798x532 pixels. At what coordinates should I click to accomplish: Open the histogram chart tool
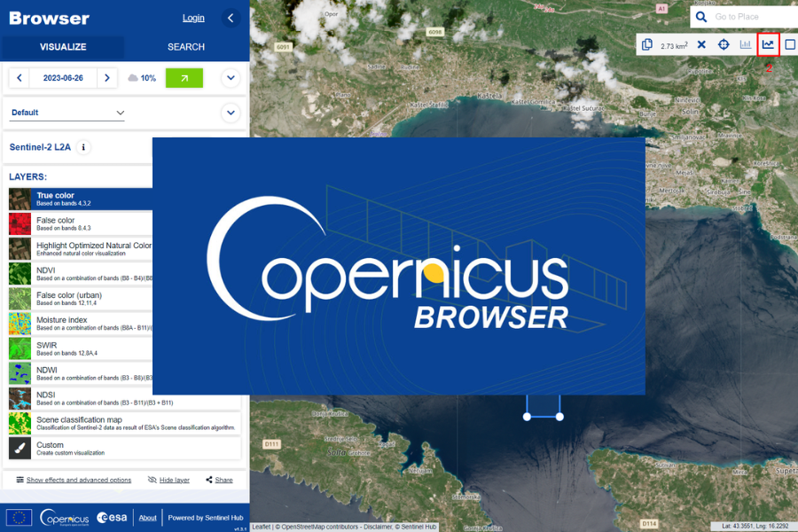(x=746, y=44)
